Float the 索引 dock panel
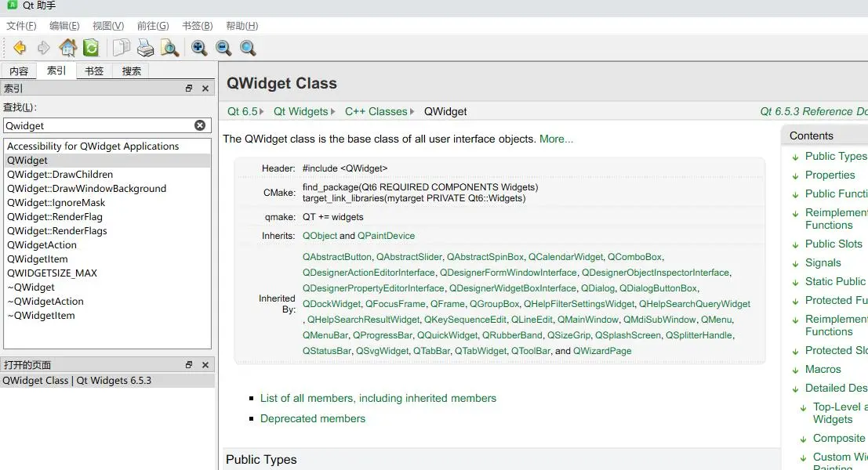868x470 pixels. coord(189,89)
